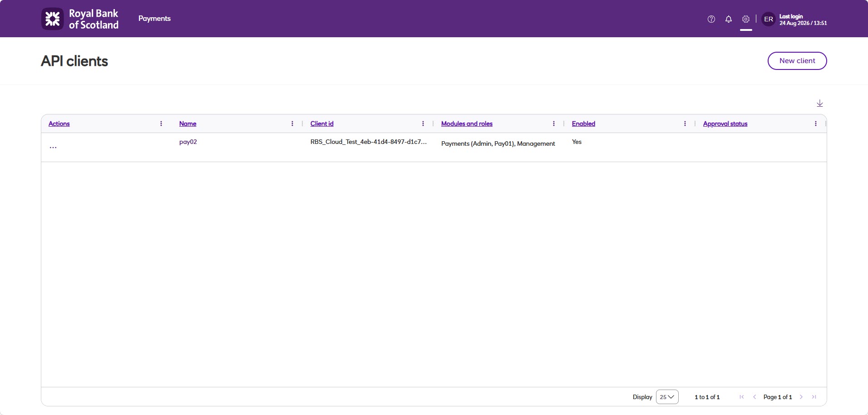Screen dimensions: 868x415
Task: Open the row actions ellipsis for pay02
Action: pos(53,147)
